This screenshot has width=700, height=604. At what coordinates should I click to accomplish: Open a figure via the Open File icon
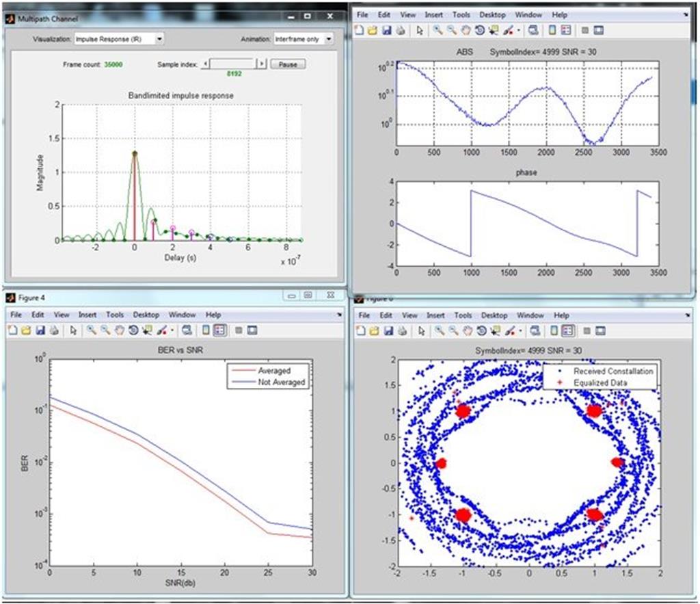click(26, 330)
